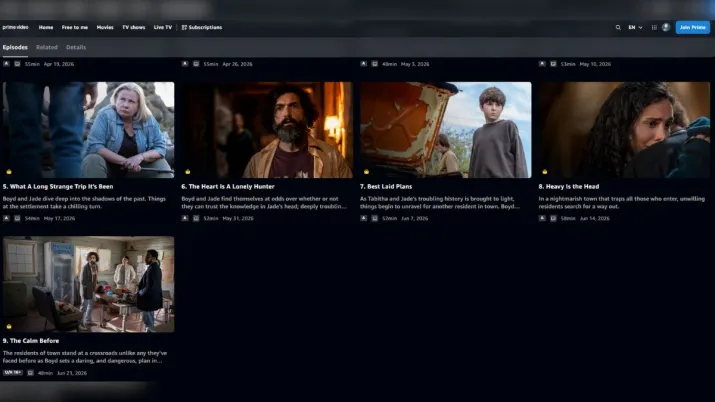Click description starting 'The residents of town stand'
This screenshot has width=715, height=402.
pyautogui.click(x=85, y=357)
